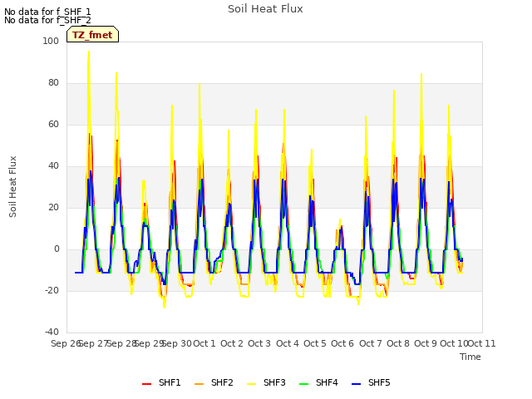
Task: Click the Oct 11 x-axis tick label
Action: coord(482,343)
